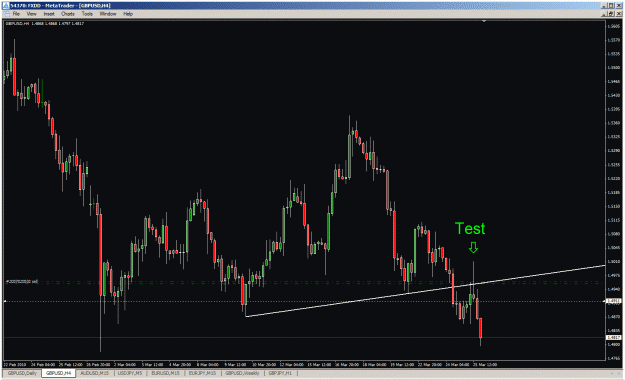Click the '2 Mar 04:00' date label on time axis
The height and width of the screenshot is (380, 625).
(x=125, y=364)
